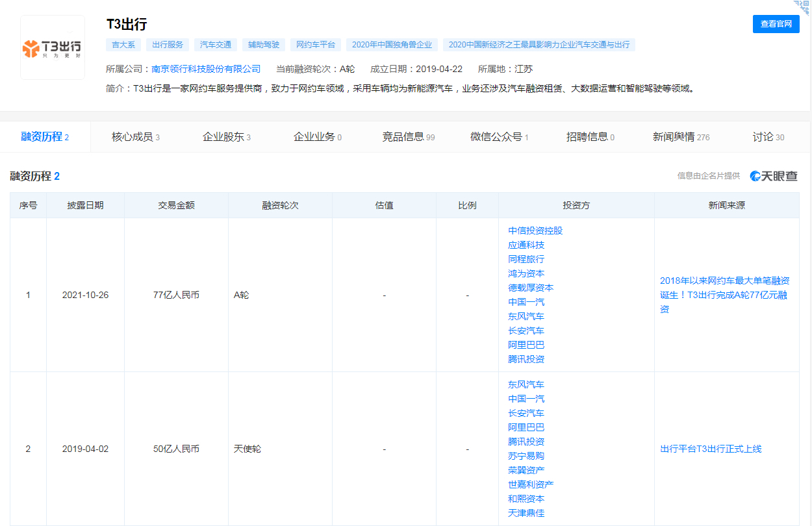Image resolution: width=812 pixels, height=526 pixels.
Task: Switch to the 竞品信息 tab
Action: click(408, 137)
